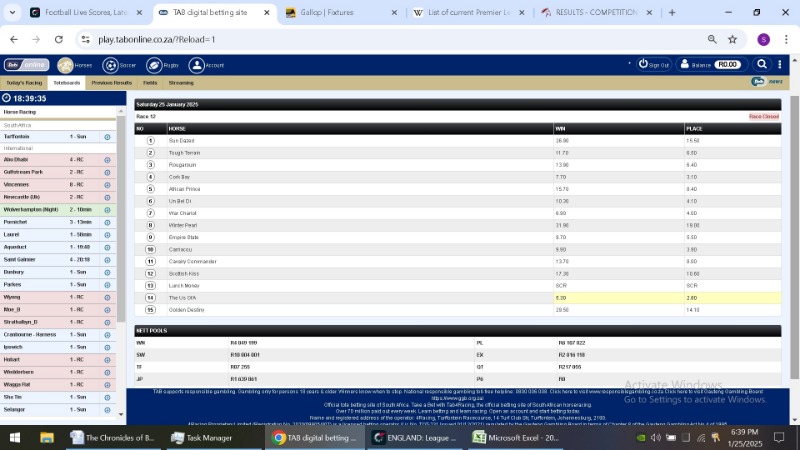The image size is (800, 450).
Task: Go to the Rugby betting section
Action: 153,65
